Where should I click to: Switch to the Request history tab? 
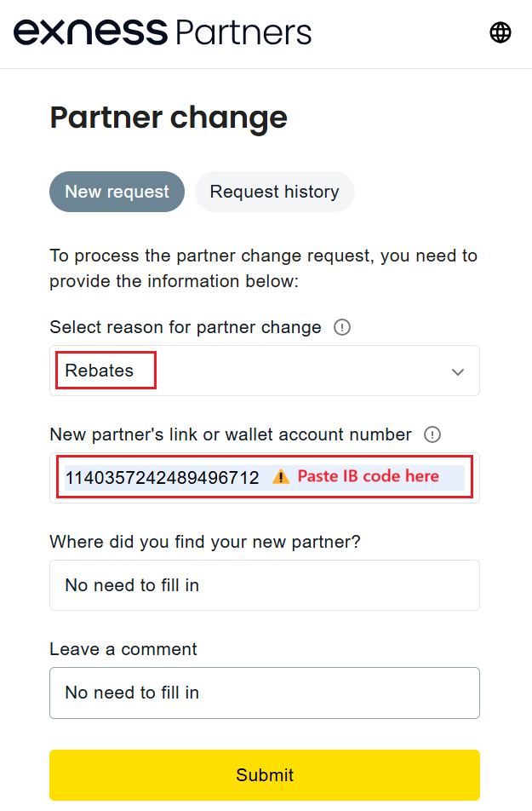pyautogui.click(x=275, y=192)
